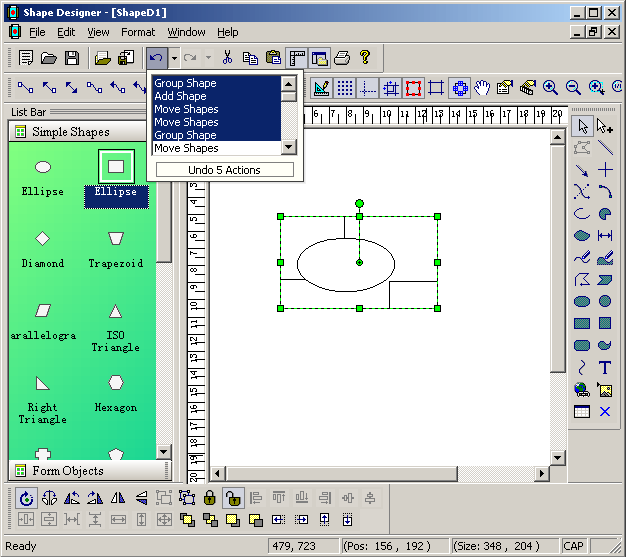Click the send to back icon
The width and height of the screenshot is (626, 557).
coord(210,520)
